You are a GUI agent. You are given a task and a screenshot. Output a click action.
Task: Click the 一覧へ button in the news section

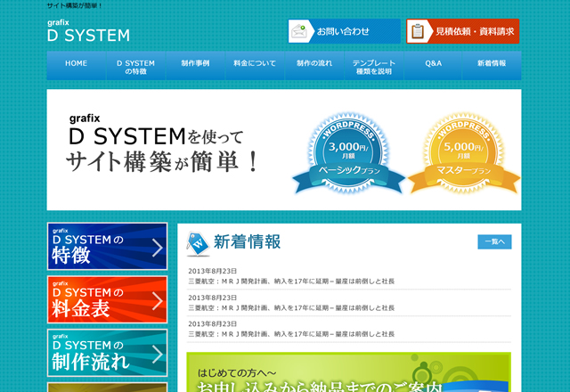pos(494,241)
